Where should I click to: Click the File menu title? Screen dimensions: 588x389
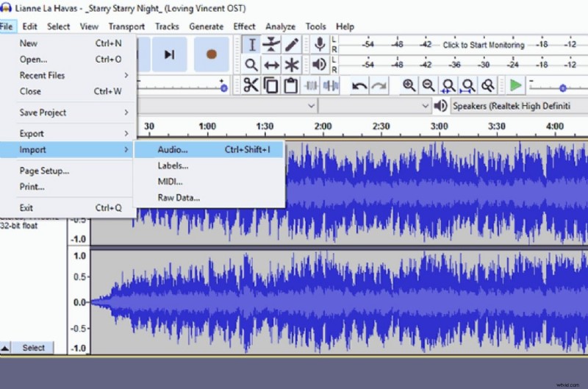7,26
